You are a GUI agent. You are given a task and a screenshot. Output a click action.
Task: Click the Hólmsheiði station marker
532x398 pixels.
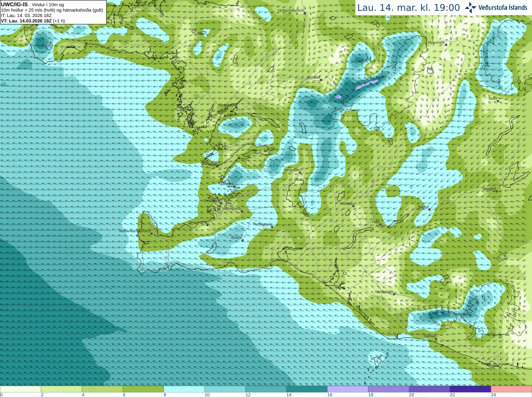(242, 211)
